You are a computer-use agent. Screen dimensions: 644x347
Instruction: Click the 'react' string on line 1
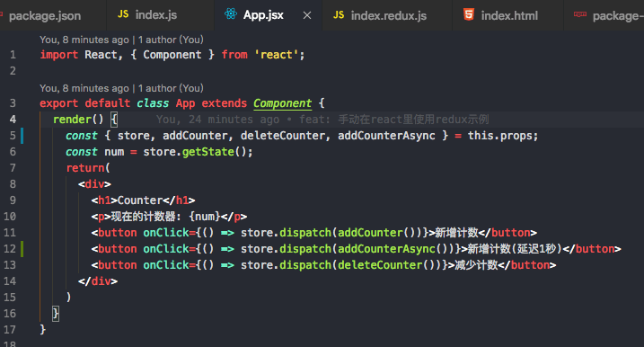(277, 55)
